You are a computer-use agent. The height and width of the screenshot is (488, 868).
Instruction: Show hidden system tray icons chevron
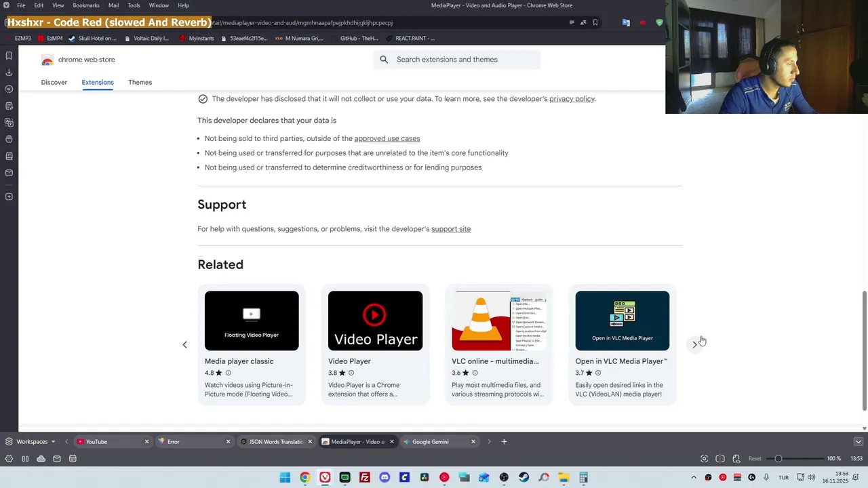(x=693, y=477)
